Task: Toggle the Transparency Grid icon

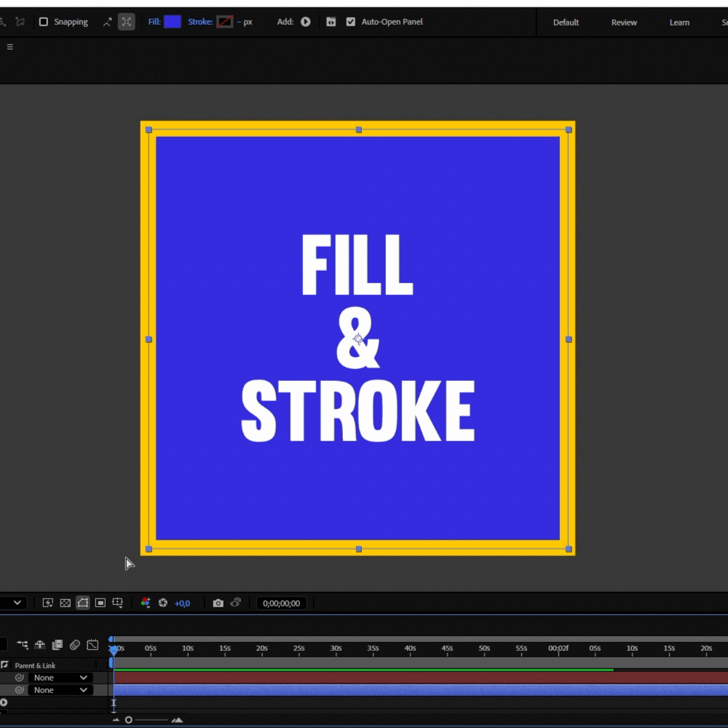Action: coord(66,603)
